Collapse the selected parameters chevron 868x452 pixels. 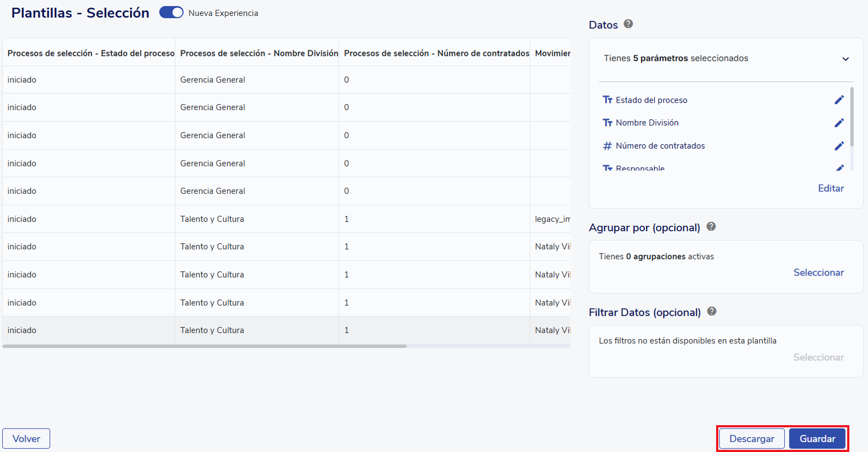(846, 59)
